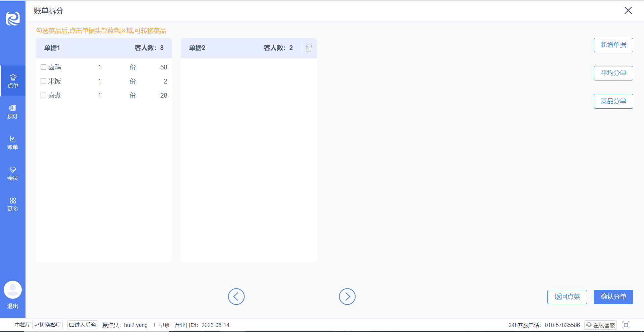
Task: Click the app logo in the sidebar
Action: tap(13, 18)
